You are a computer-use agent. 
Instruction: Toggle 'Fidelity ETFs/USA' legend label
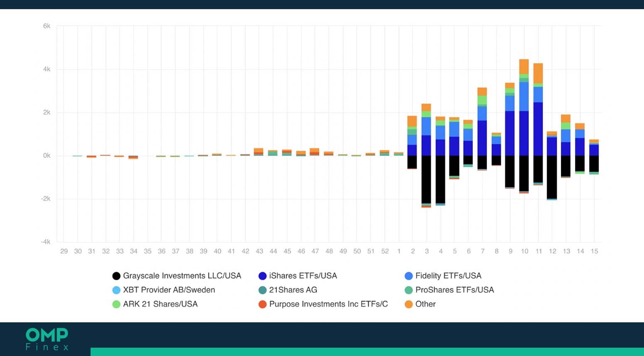point(448,276)
